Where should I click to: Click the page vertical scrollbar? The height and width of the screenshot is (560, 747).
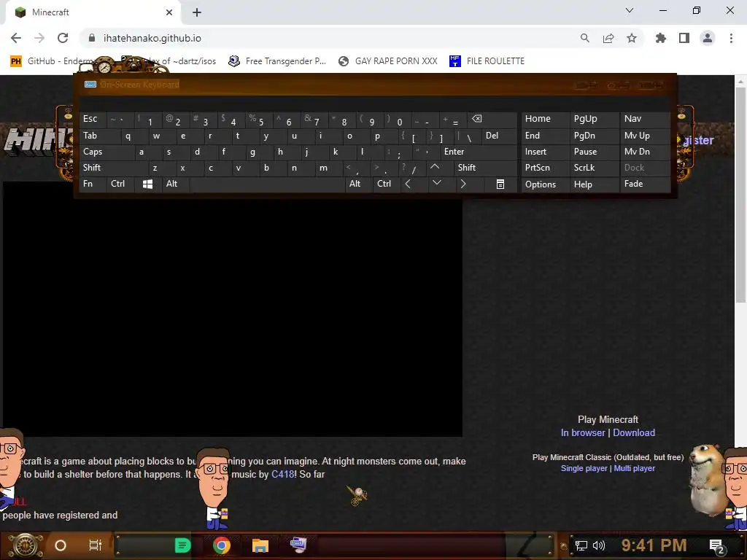pyautogui.click(x=740, y=195)
